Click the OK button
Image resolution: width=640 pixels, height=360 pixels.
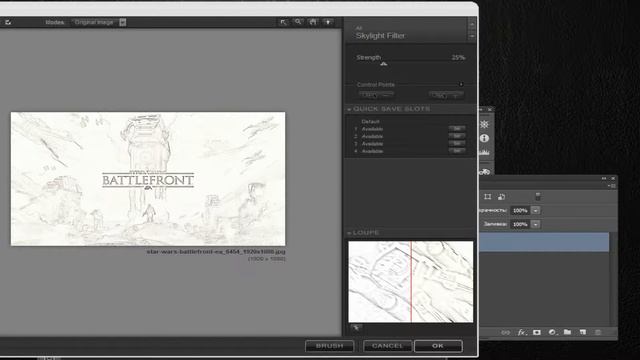438,346
